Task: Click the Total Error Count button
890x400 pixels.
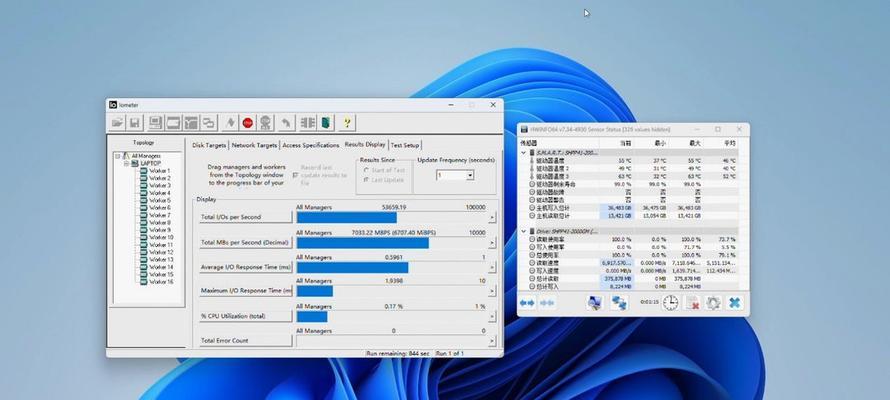Action: (x=246, y=341)
